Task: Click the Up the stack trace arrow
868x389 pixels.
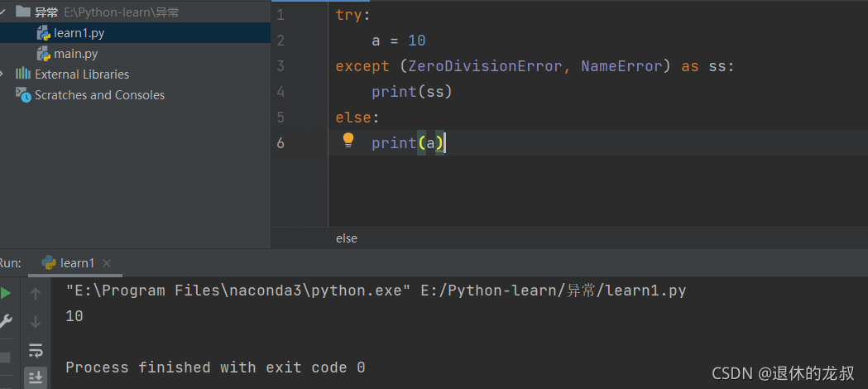Action: [36, 293]
